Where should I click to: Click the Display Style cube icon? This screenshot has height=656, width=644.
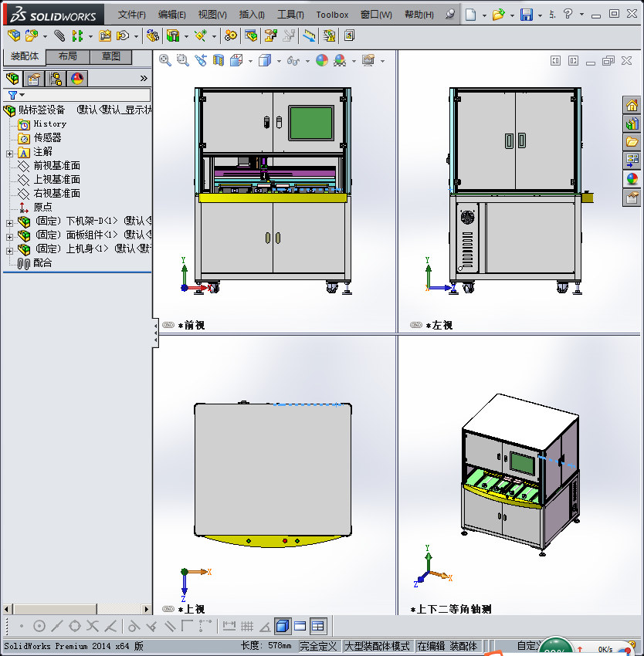(265, 61)
